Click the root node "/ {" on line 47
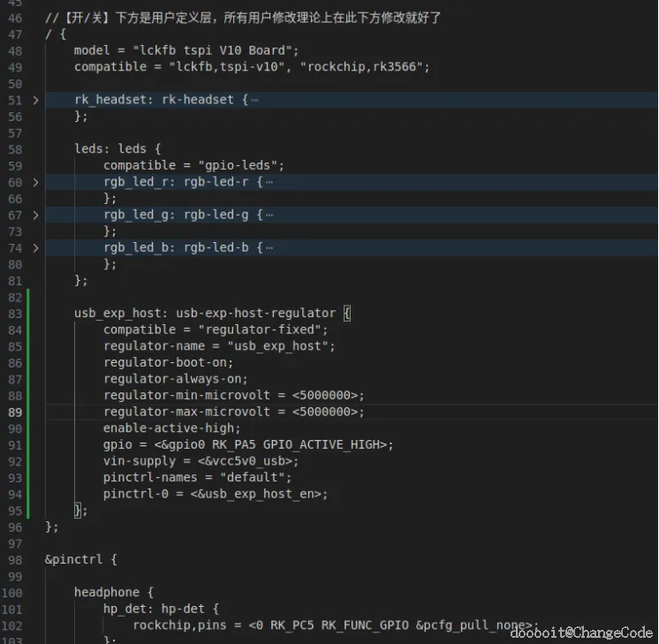 (x=56, y=34)
